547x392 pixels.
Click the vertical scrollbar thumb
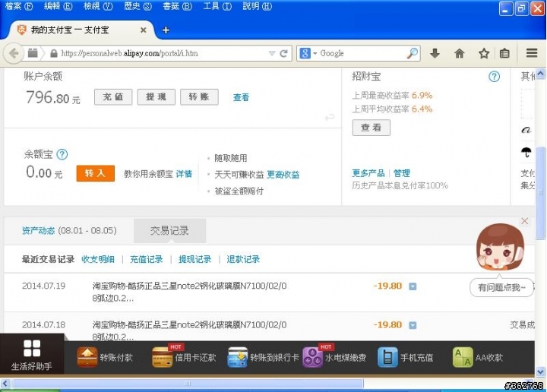[x=540, y=193]
